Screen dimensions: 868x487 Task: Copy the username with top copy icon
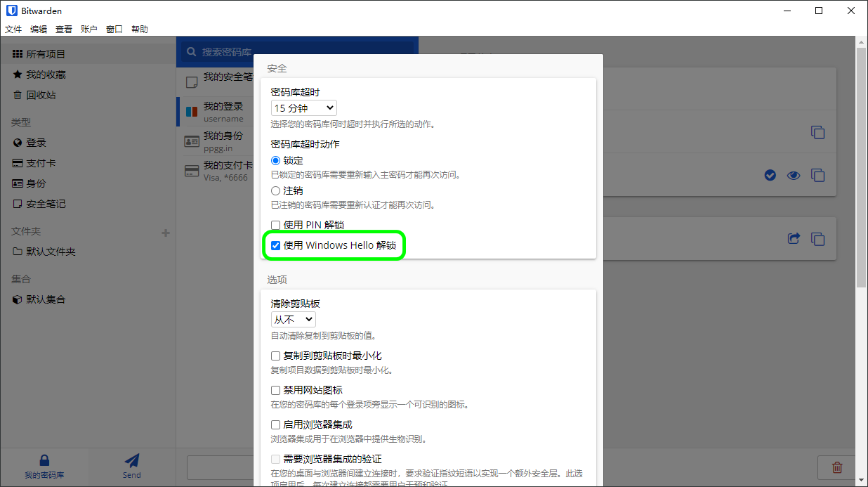(817, 132)
